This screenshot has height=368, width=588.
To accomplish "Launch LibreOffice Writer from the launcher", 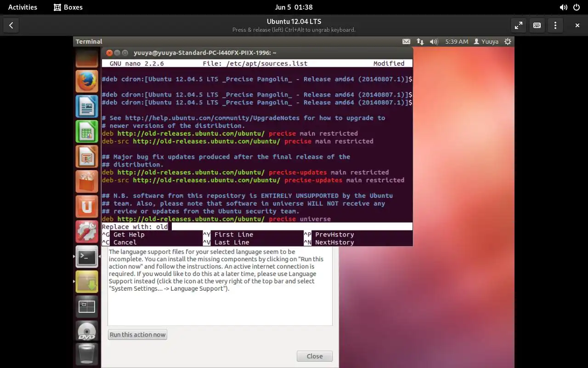I will click(87, 107).
